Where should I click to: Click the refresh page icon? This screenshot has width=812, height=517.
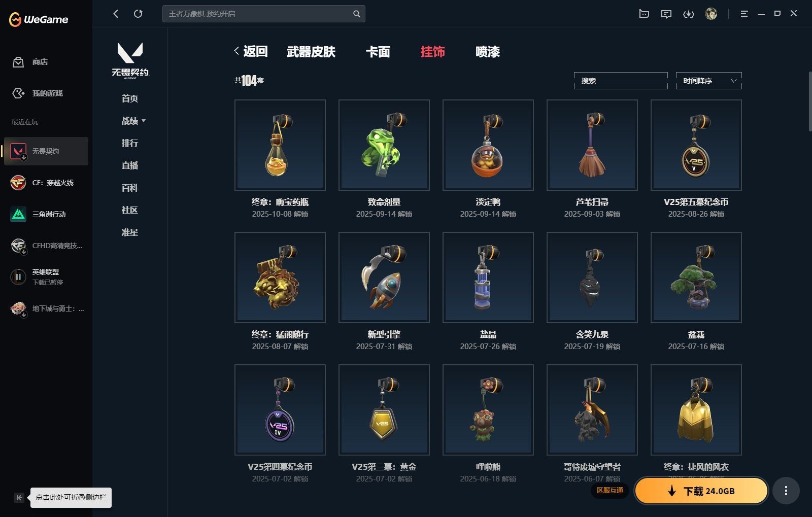coord(138,14)
